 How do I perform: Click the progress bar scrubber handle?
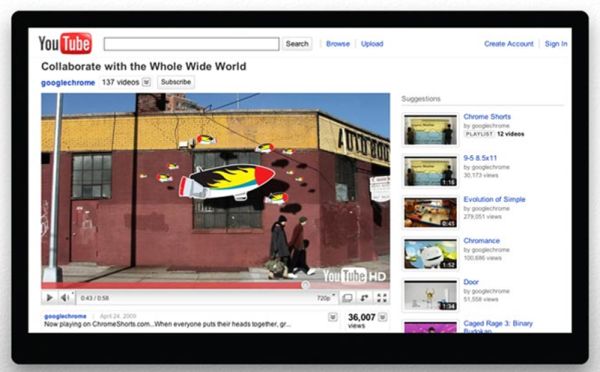305,285
